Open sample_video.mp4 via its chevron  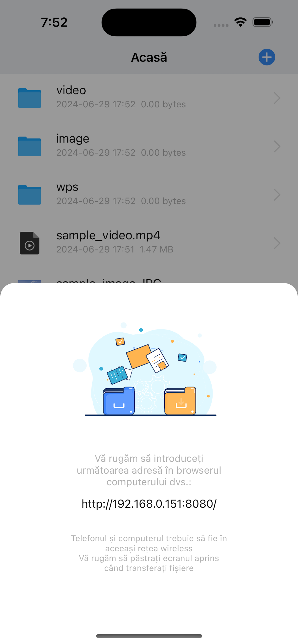click(x=277, y=243)
